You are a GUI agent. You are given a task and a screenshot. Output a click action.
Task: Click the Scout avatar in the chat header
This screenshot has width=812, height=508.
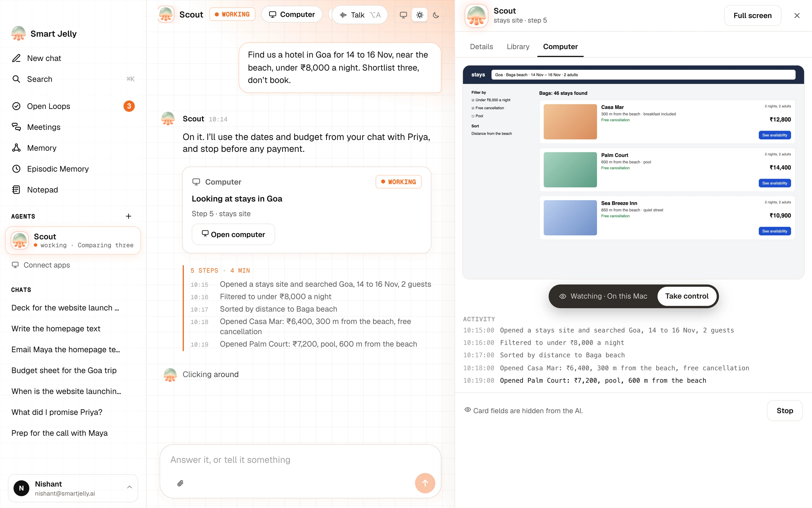(166, 15)
